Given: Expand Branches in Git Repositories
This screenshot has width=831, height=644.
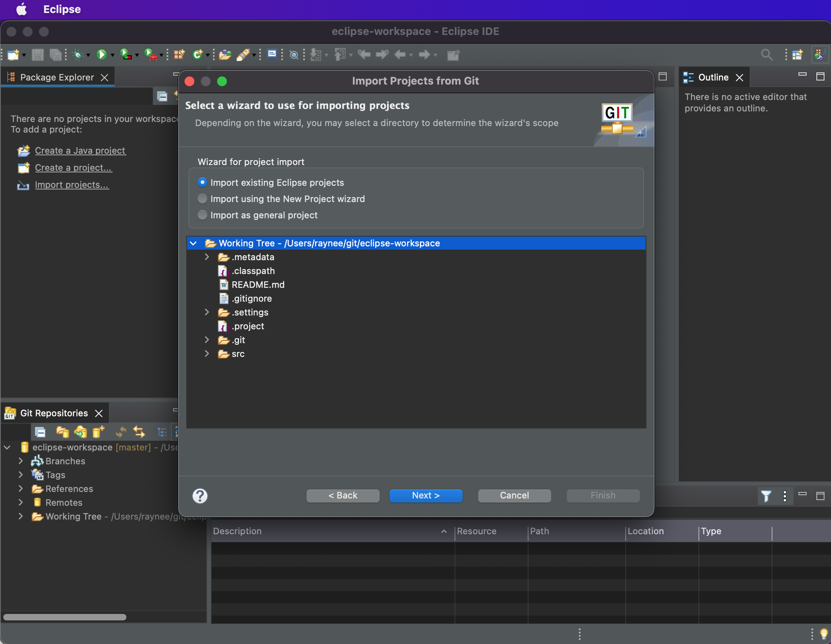Looking at the screenshot, I should point(21,461).
